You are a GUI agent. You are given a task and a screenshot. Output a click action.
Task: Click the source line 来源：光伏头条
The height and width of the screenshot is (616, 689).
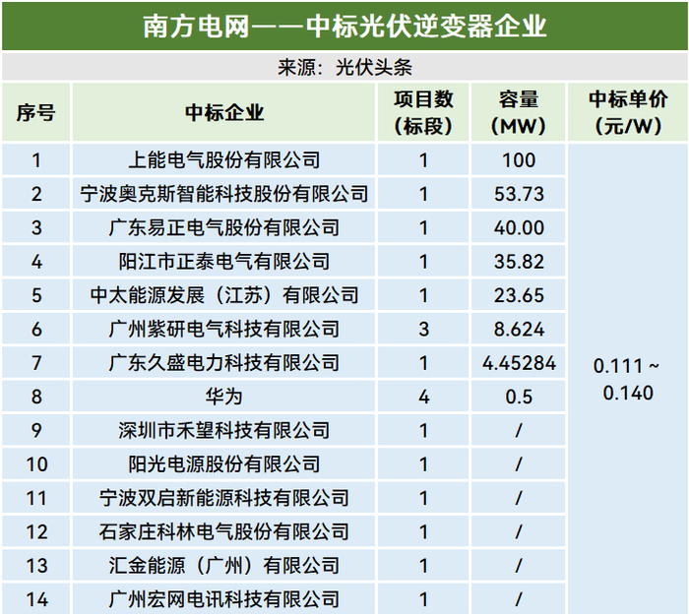[x=344, y=68]
